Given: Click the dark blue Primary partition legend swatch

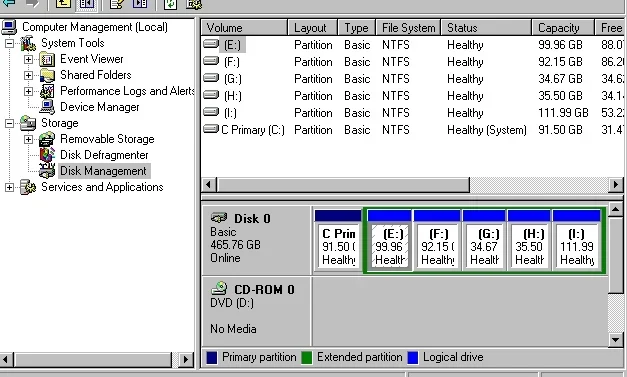Looking at the screenshot, I should point(212,357).
